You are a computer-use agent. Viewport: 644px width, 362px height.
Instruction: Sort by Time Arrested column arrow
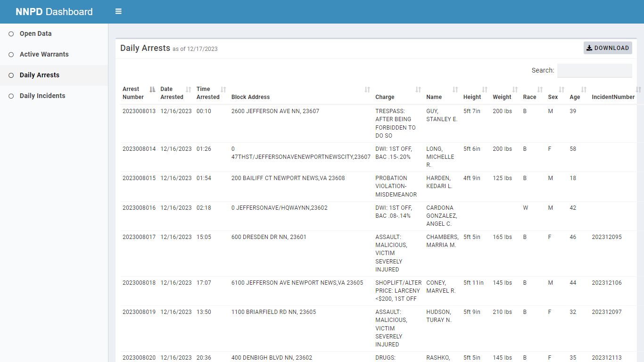point(223,90)
